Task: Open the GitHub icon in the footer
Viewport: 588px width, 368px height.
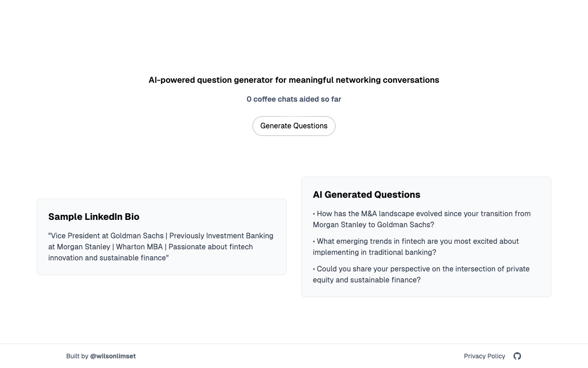Action: [x=517, y=356]
